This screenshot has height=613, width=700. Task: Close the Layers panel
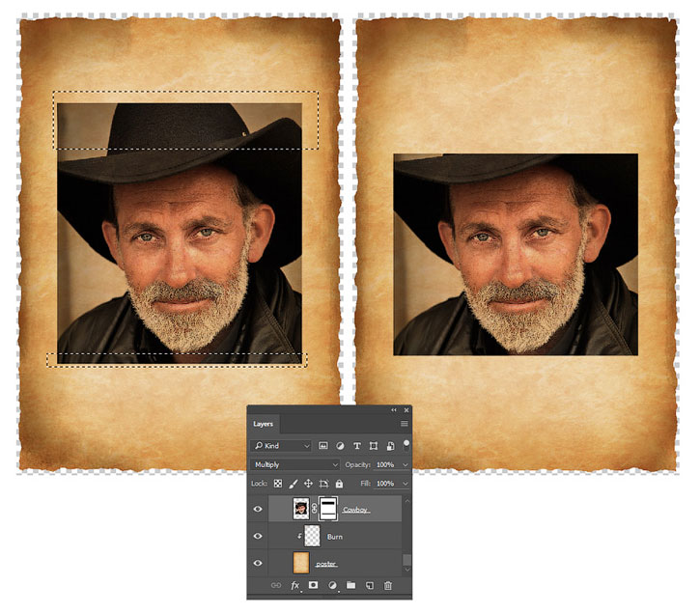(406, 410)
